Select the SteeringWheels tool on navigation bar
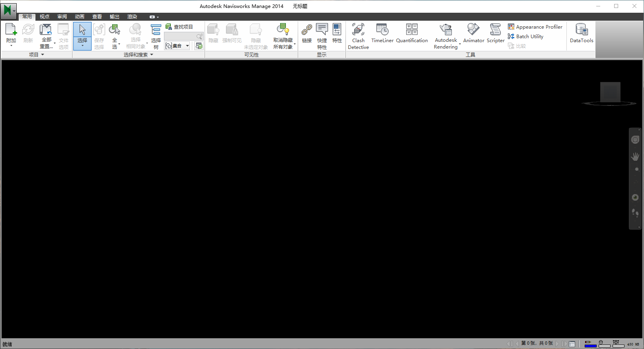 (x=635, y=140)
